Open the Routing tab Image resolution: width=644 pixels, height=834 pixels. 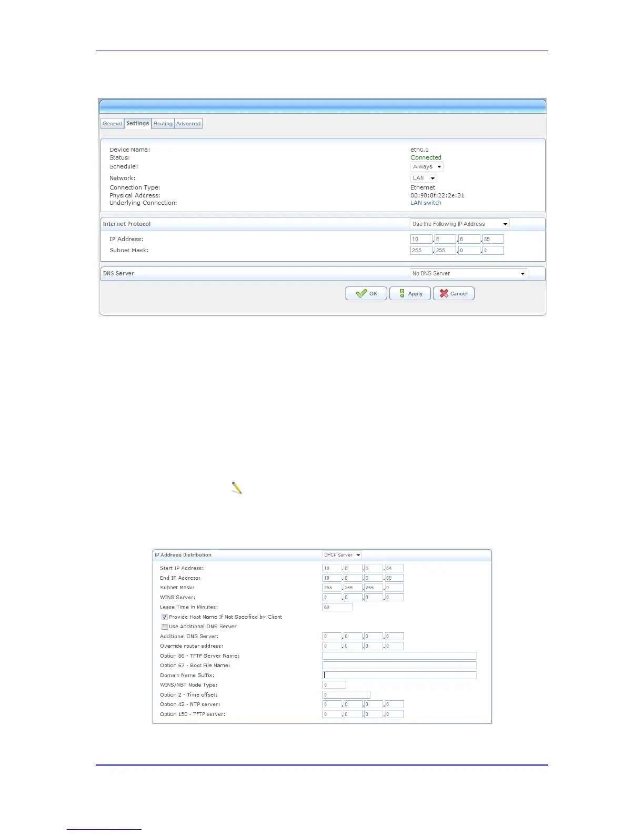[x=163, y=124]
